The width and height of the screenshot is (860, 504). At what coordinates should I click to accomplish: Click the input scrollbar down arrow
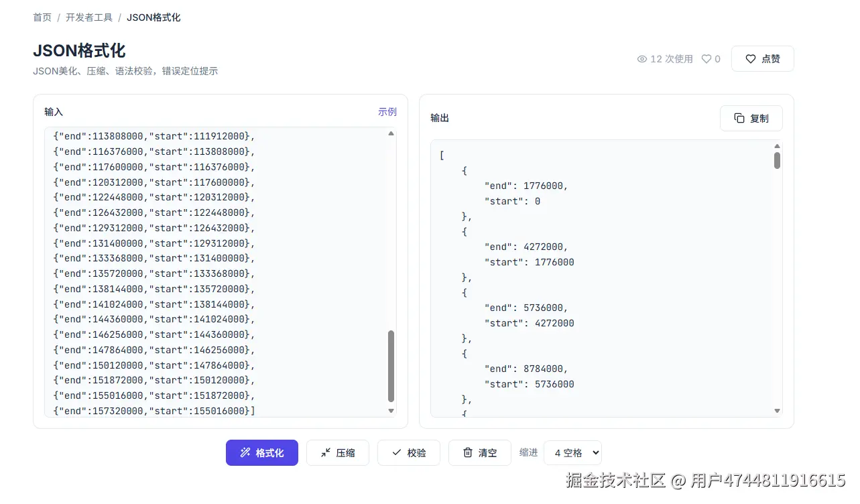(391, 410)
